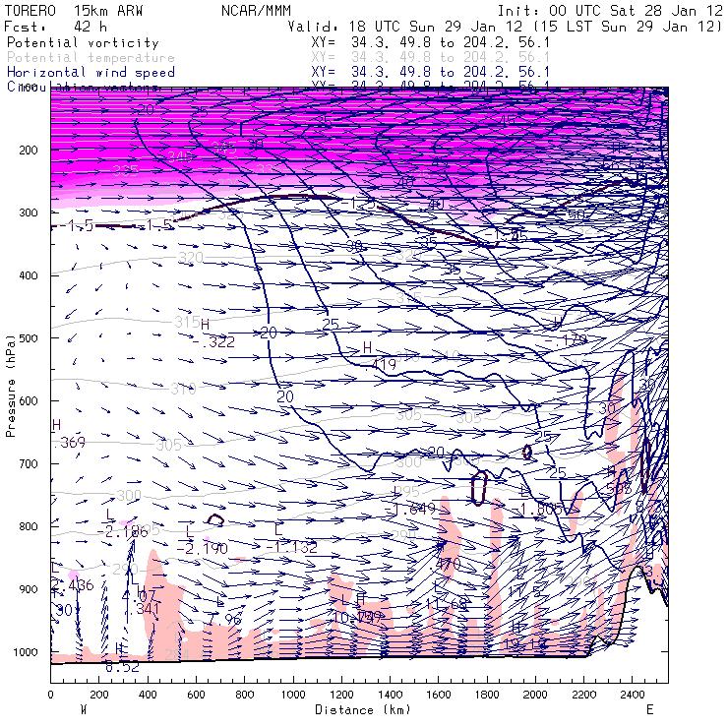Click the 'W' west end label
The image size is (728, 728).
84,710
